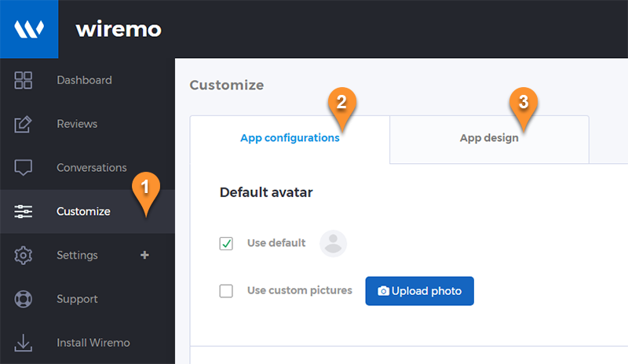Click the Use default label
The image size is (628, 364).
point(276,243)
